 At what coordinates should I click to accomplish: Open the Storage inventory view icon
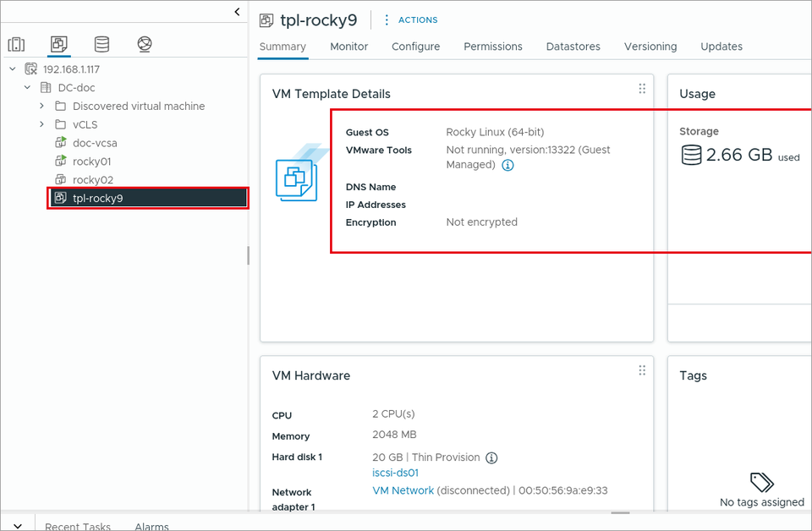click(x=101, y=45)
